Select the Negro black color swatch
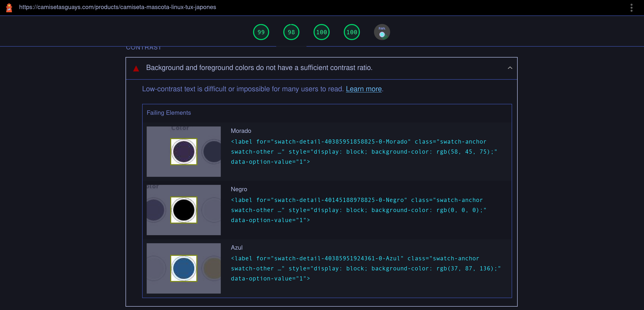This screenshot has height=310, width=644. click(183, 210)
